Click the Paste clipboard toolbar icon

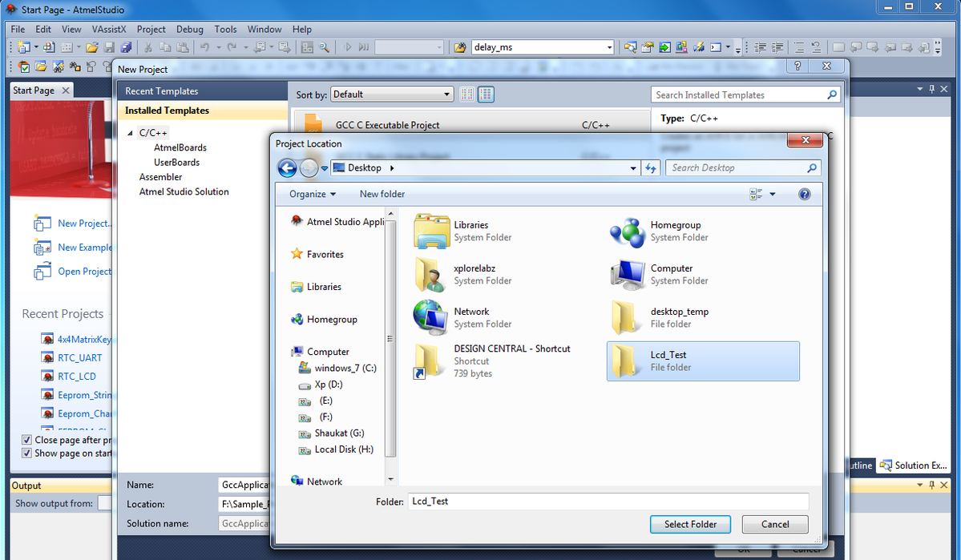tap(183, 47)
